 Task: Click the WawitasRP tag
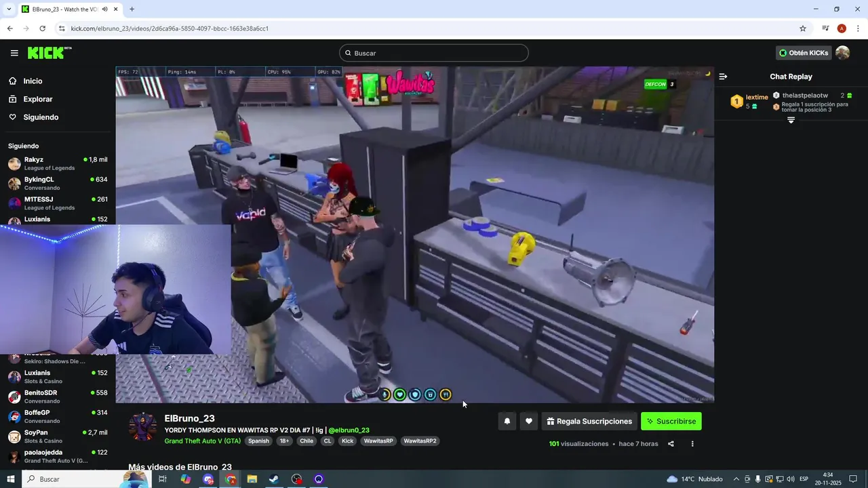(378, 441)
